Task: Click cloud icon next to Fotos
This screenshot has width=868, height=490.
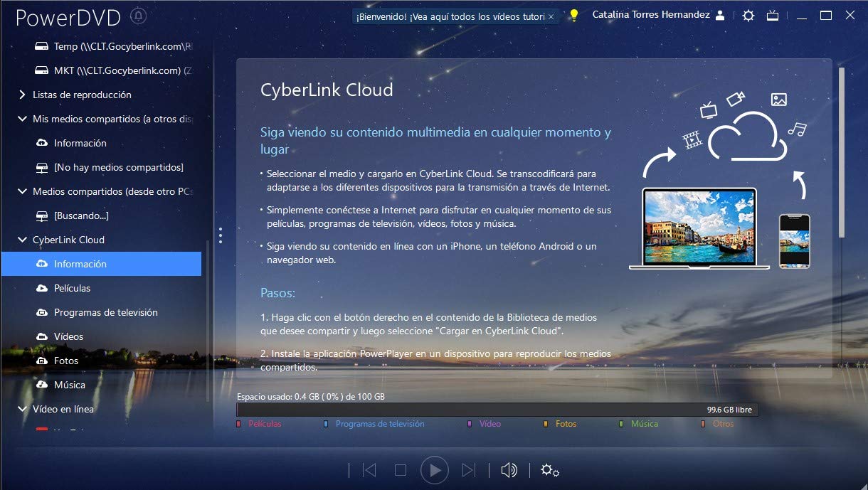Action: point(41,361)
